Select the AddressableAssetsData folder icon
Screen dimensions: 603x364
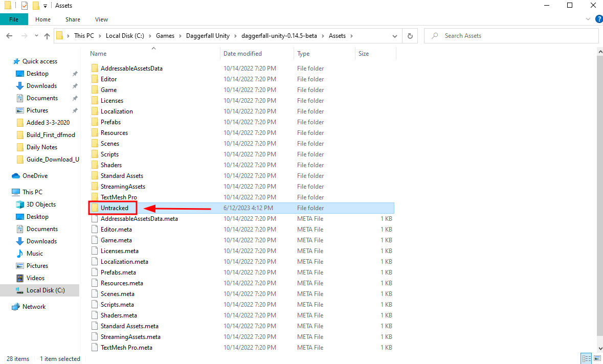pyautogui.click(x=95, y=68)
